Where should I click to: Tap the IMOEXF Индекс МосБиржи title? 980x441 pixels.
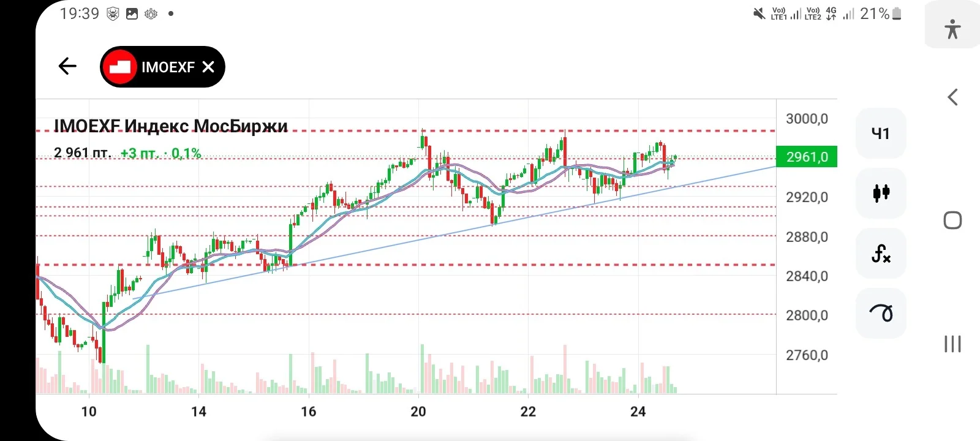(x=171, y=126)
